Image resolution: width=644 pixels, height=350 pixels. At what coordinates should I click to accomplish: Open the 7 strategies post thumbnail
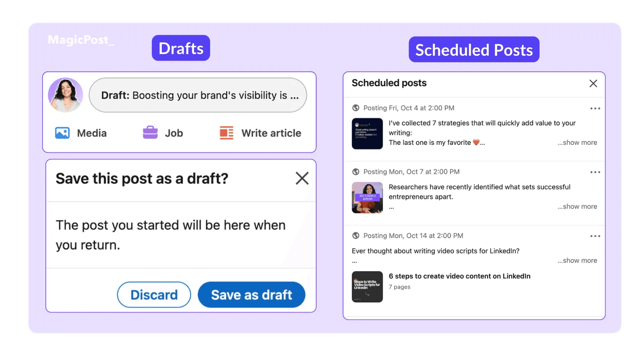(x=367, y=134)
